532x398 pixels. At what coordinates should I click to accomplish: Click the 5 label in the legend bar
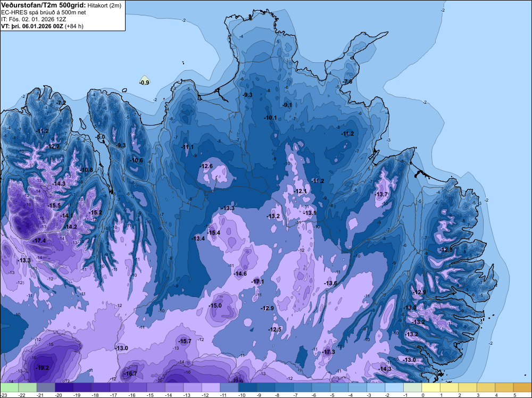click(x=515, y=395)
